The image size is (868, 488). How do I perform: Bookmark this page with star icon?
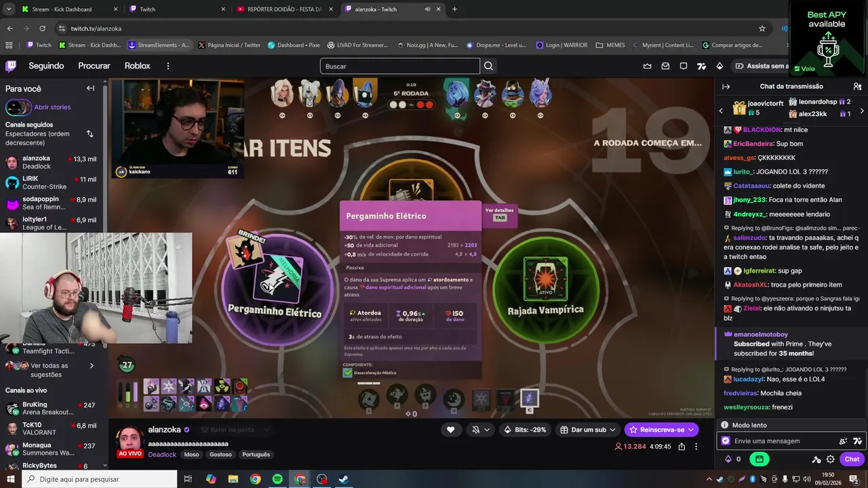pyautogui.click(x=762, y=28)
